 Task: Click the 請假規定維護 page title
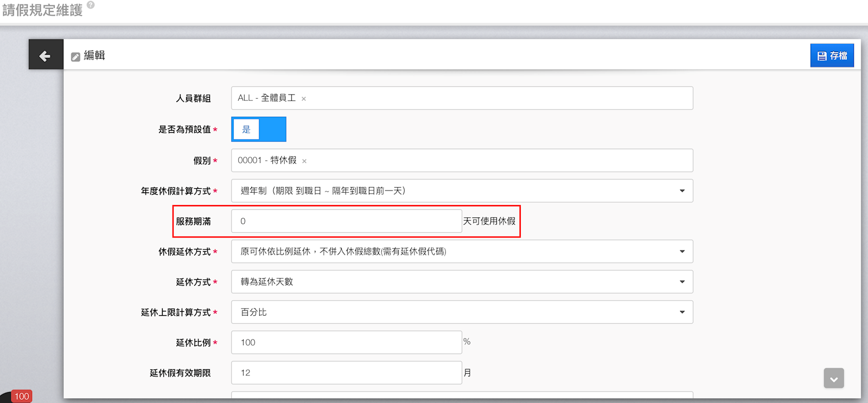click(42, 10)
